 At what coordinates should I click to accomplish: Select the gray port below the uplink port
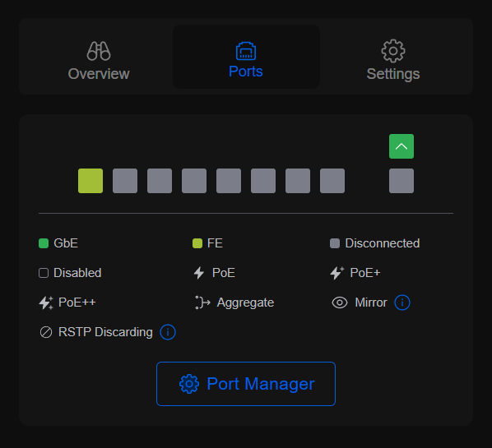point(401,181)
